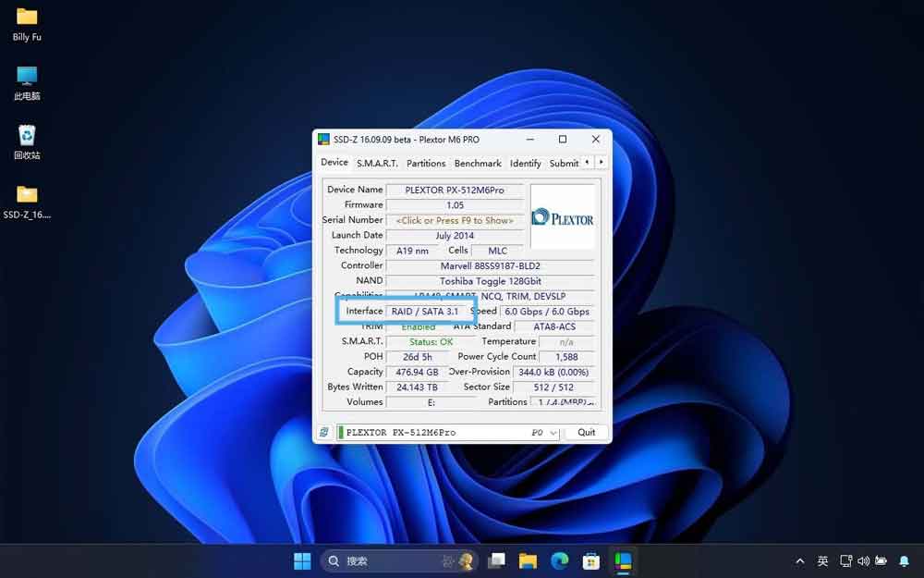Image resolution: width=924 pixels, height=578 pixels.
Task: Open the volume speaker tray icon
Action: pos(863,561)
